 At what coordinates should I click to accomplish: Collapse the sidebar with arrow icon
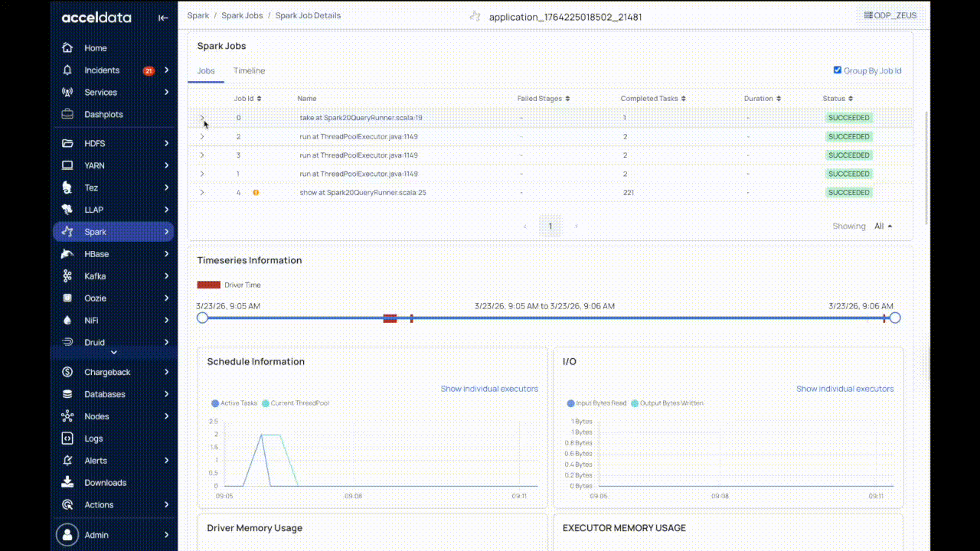tap(163, 18)
